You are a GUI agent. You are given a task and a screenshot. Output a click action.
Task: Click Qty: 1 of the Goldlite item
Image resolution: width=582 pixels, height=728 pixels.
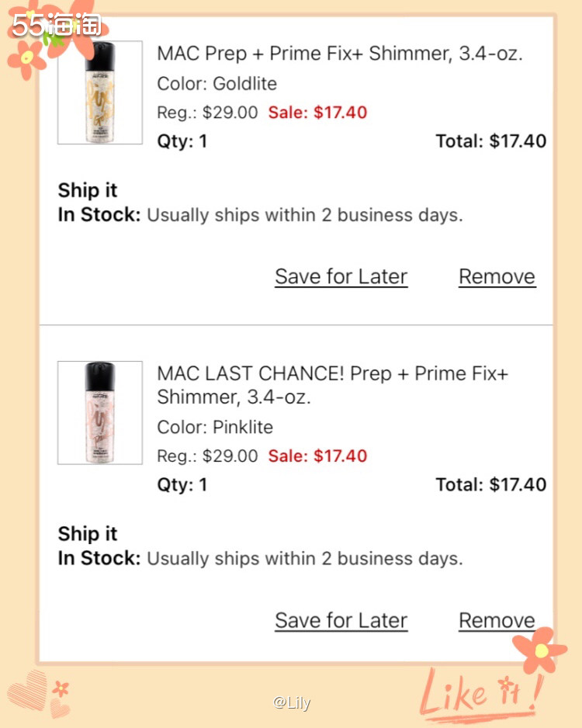182,141
